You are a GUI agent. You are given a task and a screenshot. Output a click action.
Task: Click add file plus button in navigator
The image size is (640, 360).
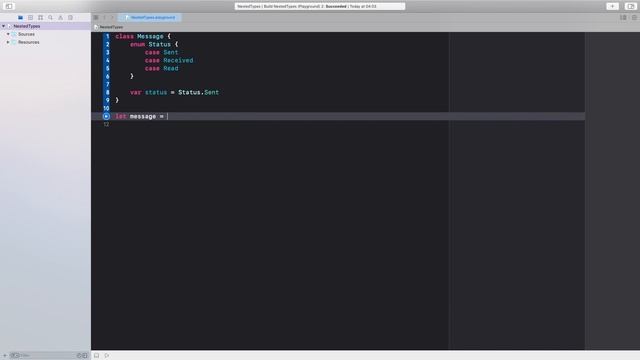(x=5, y=356)
